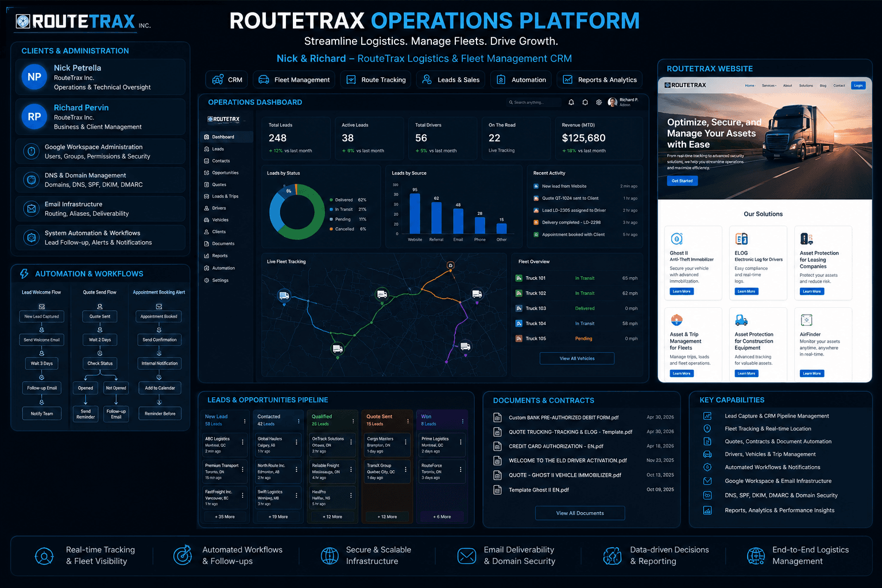Click the Email Deliverability & Domain Security icon

(x=466, y=556)
